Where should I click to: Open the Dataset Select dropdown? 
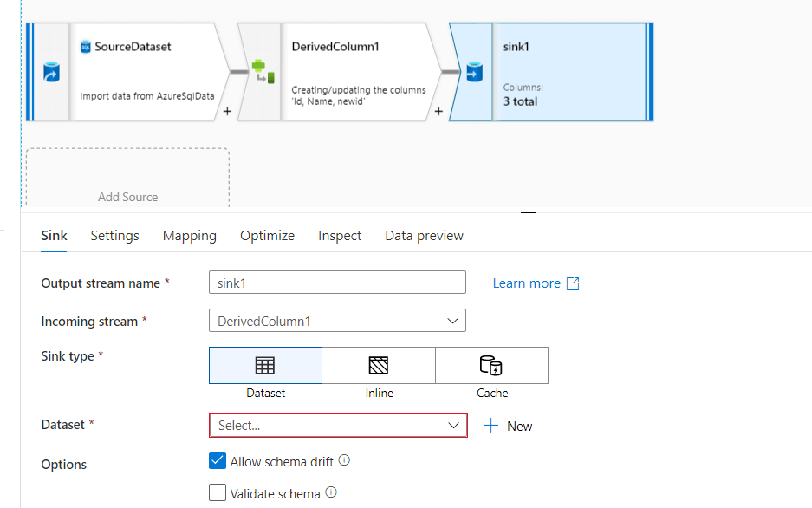pos(338,426)
